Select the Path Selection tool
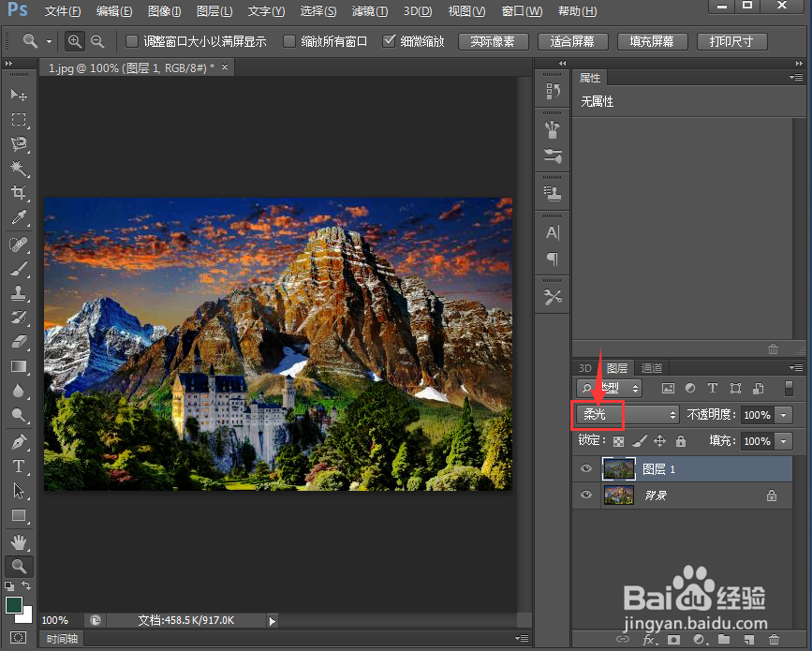The width and height of the screenshot is (812, 651). click(x=19, y=491)
